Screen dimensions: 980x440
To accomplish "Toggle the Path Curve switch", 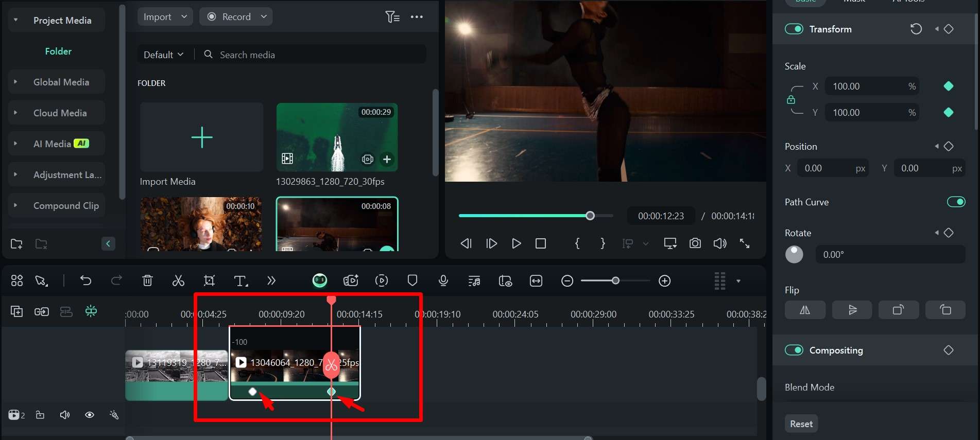I will (956, 202).
